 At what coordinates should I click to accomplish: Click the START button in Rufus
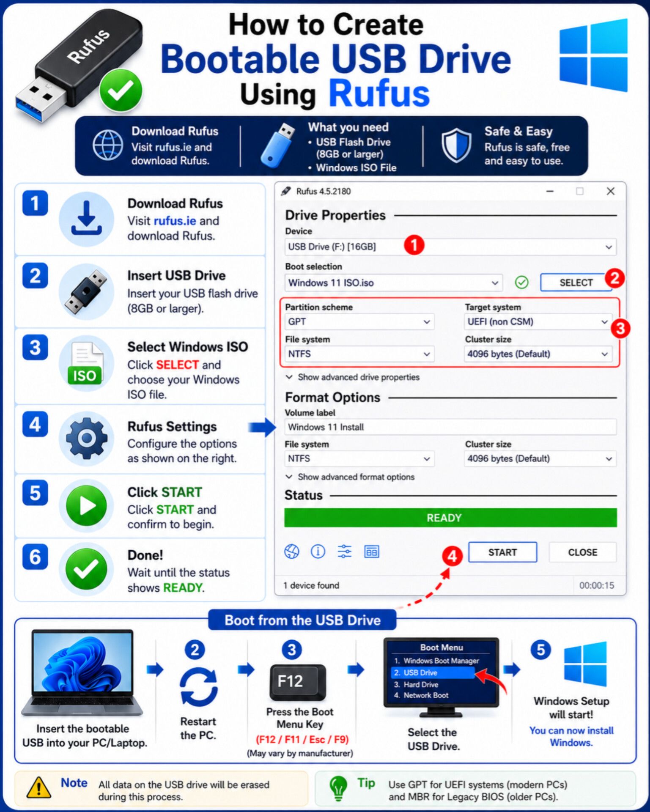click(503, 552)
